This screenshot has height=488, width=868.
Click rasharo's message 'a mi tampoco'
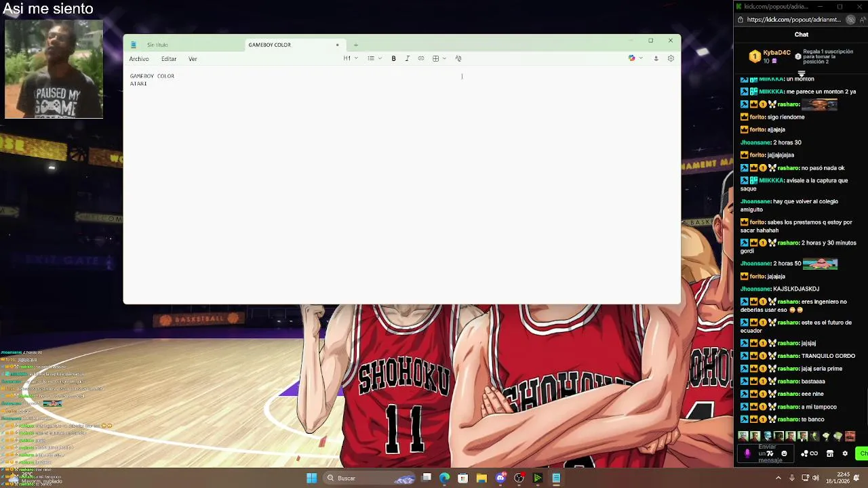[x=819, y=407]
